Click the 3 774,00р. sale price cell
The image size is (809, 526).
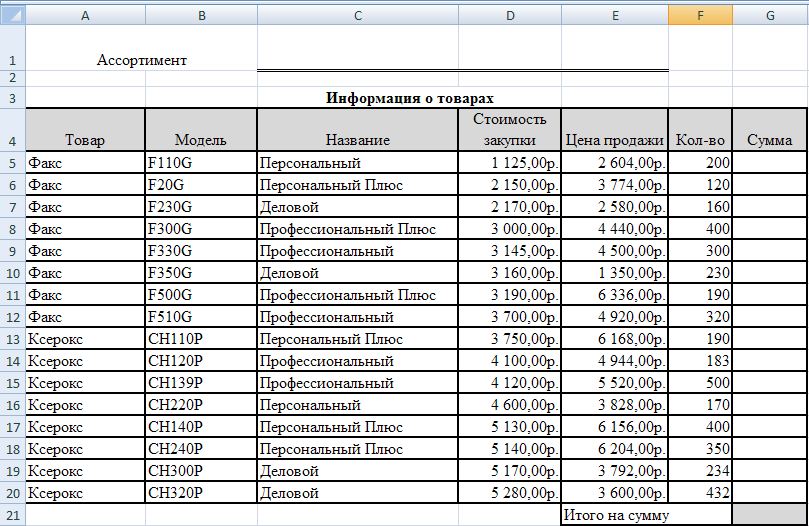click(615, 184)
